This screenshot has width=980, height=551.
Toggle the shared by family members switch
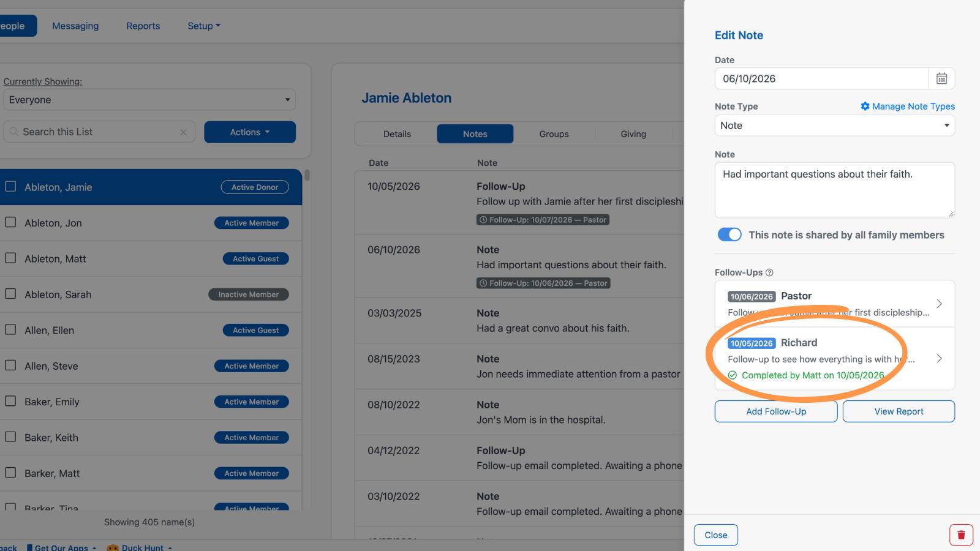(729, 234)
